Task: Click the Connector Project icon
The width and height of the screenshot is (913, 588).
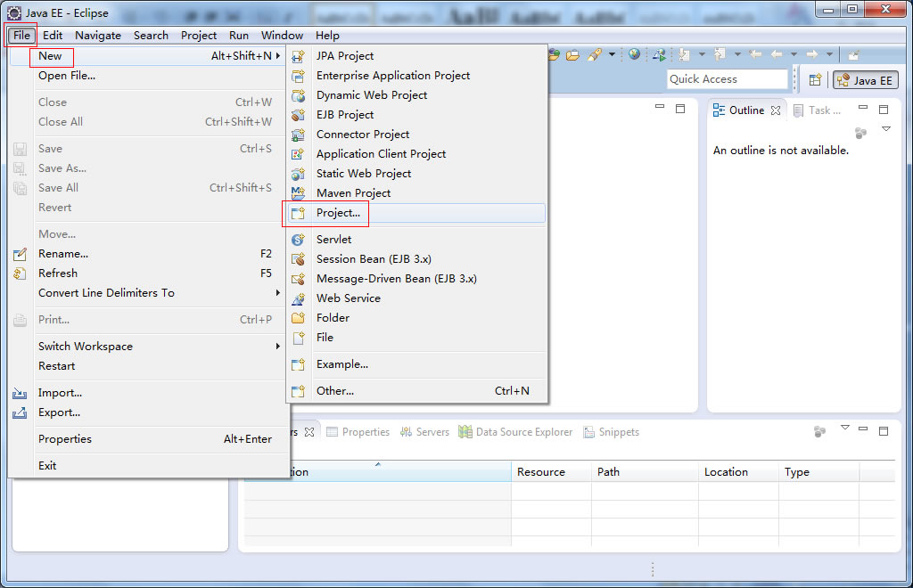Action: pos(298,135)
